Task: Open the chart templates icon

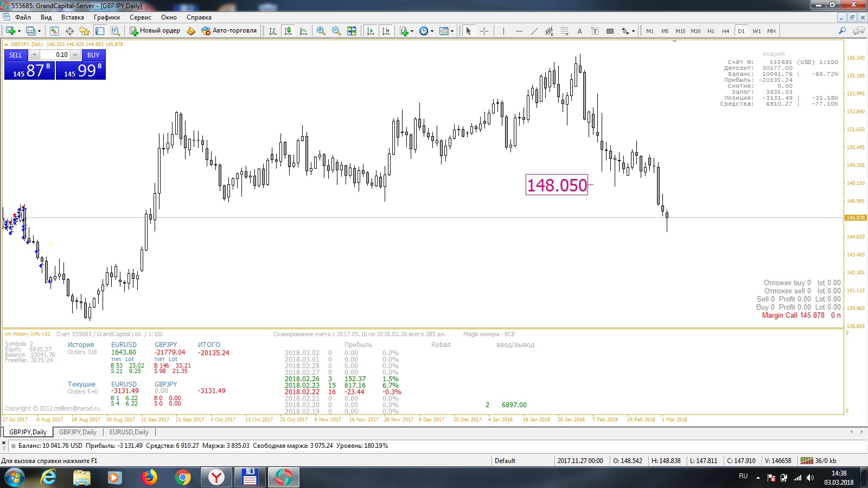Action: 444,31
